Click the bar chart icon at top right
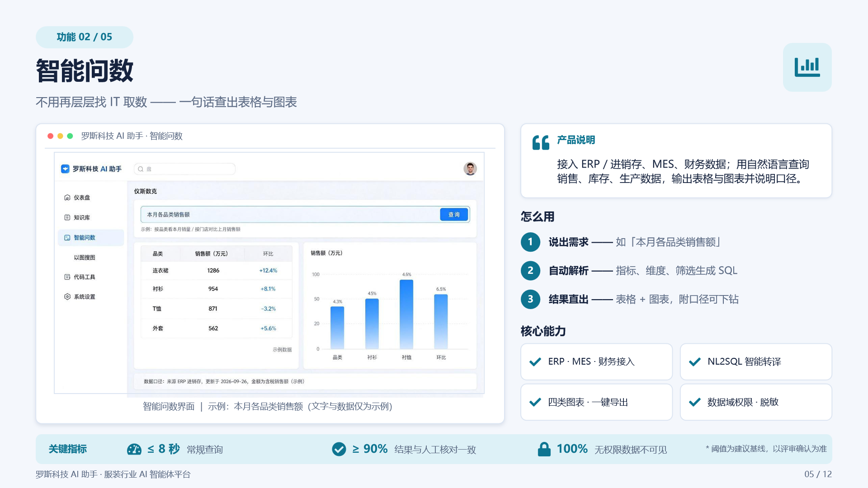Image resolution: width=868 pixels, height=488 pixels. [807, 67]
